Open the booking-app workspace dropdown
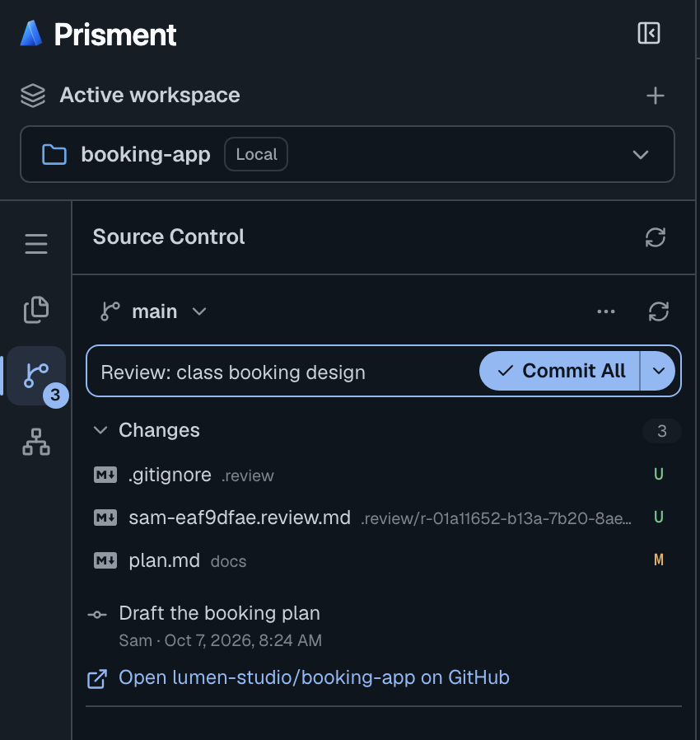Image resolution: width=700 pixels, height=740 pixels. pyautogui.click(x=348, y=154)
